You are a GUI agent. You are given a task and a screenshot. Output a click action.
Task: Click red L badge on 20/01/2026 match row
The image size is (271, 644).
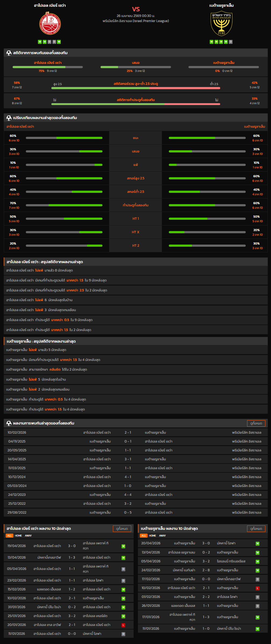[123, 625]
